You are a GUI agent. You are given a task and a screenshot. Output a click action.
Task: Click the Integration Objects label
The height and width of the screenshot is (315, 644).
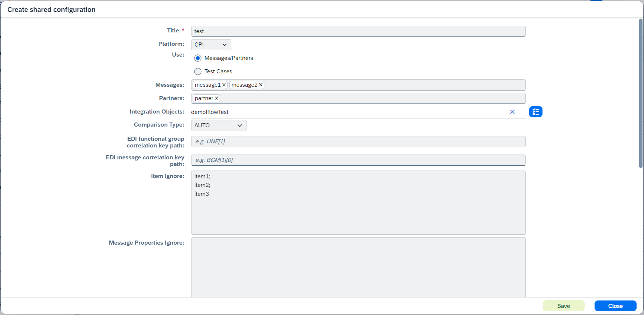point(157,112)
